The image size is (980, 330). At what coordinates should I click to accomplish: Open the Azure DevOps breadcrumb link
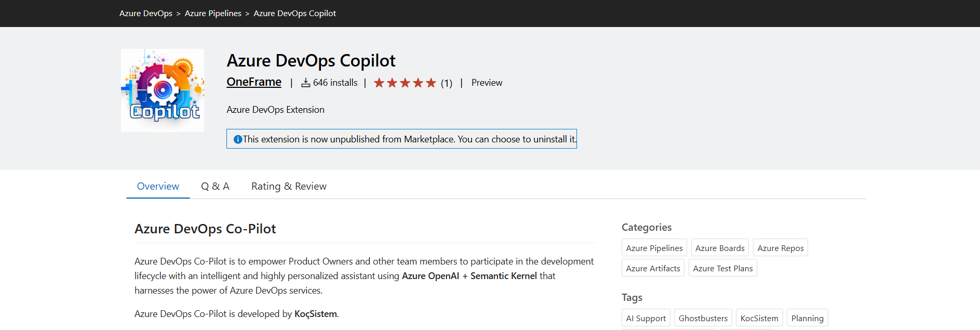coord(146,14)
